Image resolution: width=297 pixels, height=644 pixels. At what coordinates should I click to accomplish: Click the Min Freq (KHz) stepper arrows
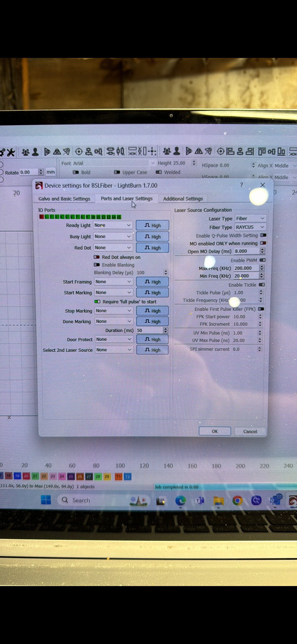261,276
